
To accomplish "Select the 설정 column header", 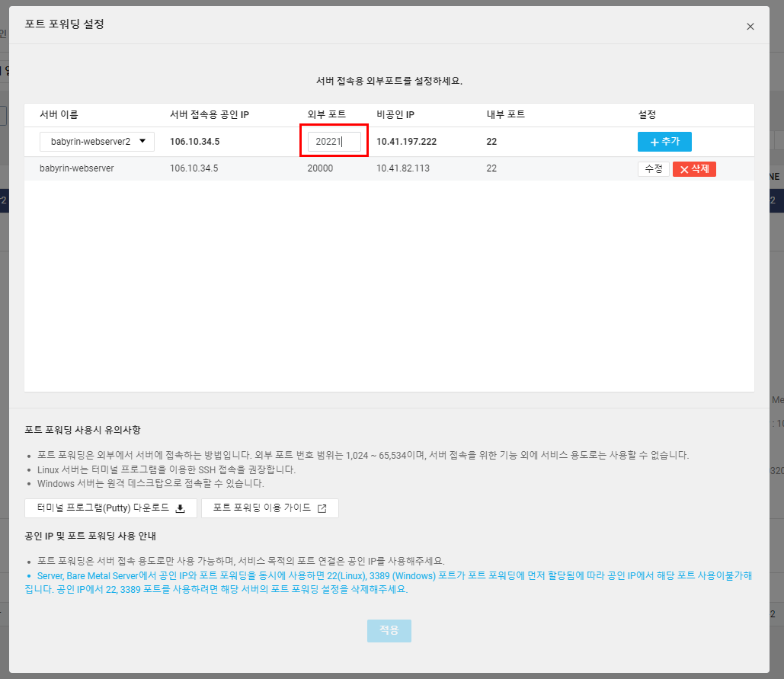I will pyautogui.click(x=647, y=114).
